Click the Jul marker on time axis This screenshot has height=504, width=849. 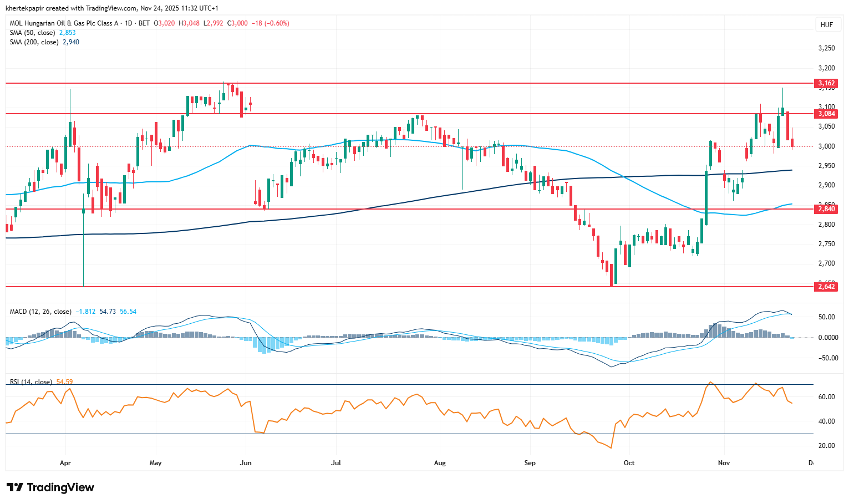tap(335, 462)
